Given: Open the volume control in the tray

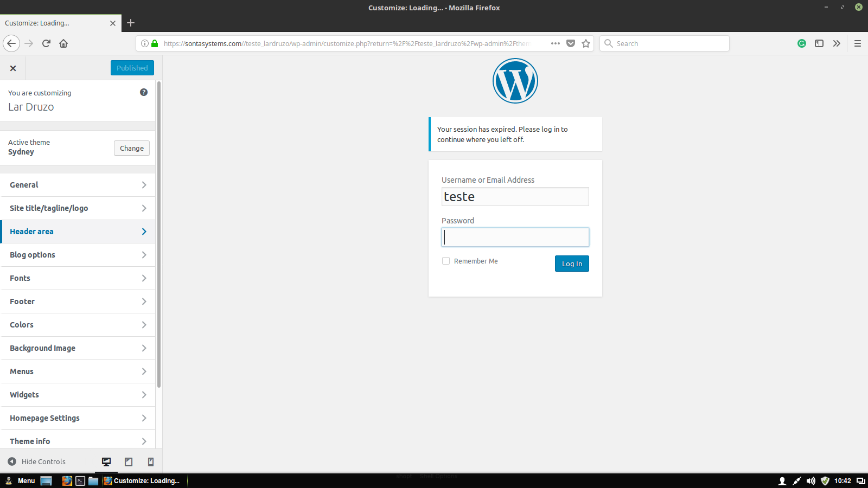Looking at the screenshot, I should [x=810, y=481].
